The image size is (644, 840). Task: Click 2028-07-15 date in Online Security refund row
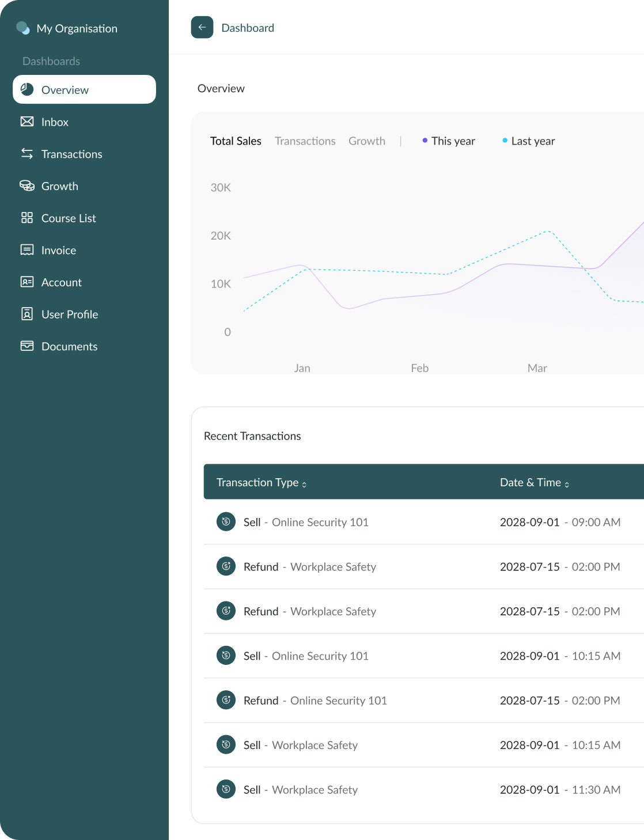(530, 701)
